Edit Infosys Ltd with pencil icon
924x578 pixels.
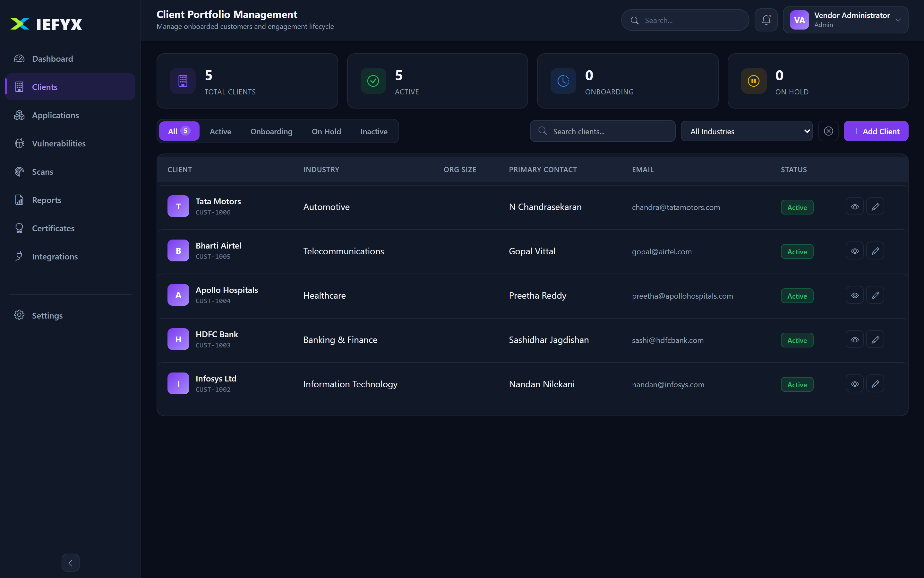coord(875,384)
